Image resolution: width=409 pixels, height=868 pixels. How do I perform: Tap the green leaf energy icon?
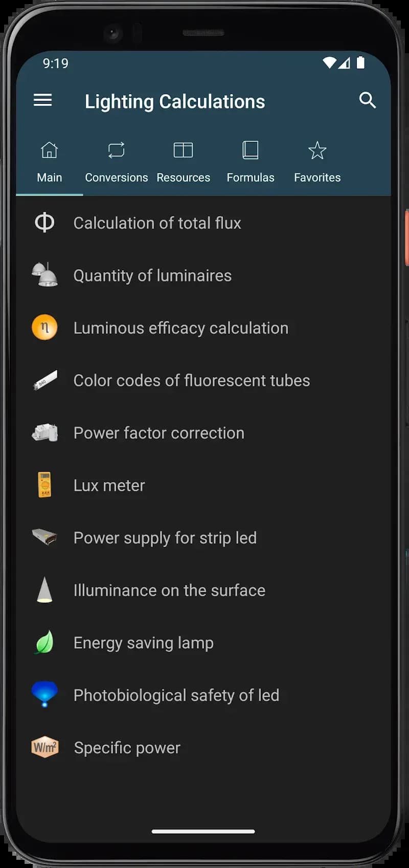44,642
